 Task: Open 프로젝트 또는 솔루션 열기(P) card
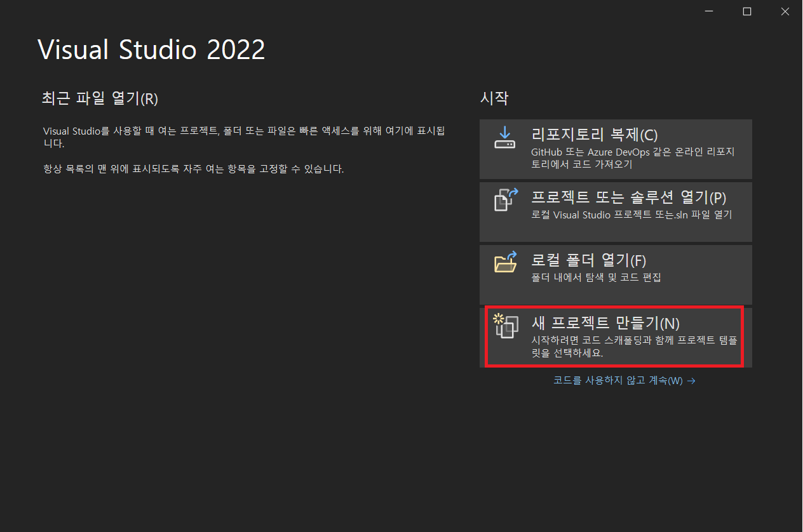click(x=616, y=211)
